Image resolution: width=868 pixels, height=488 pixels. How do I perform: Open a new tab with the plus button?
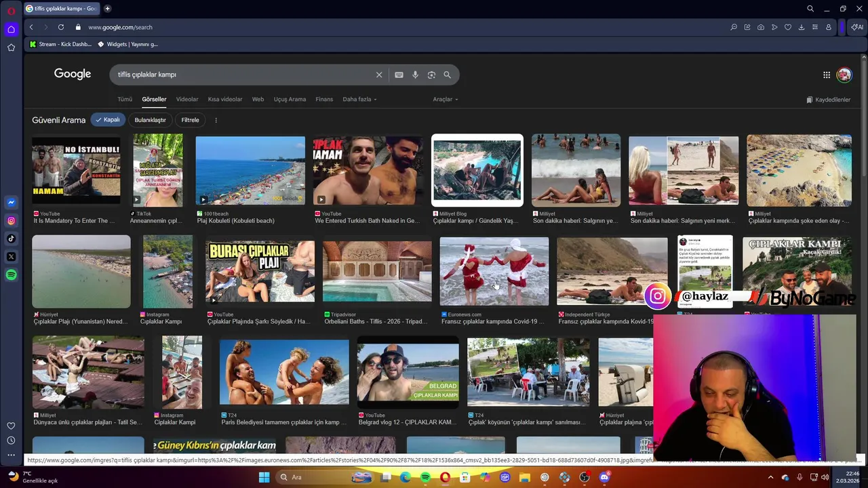[x=107, y=8]
